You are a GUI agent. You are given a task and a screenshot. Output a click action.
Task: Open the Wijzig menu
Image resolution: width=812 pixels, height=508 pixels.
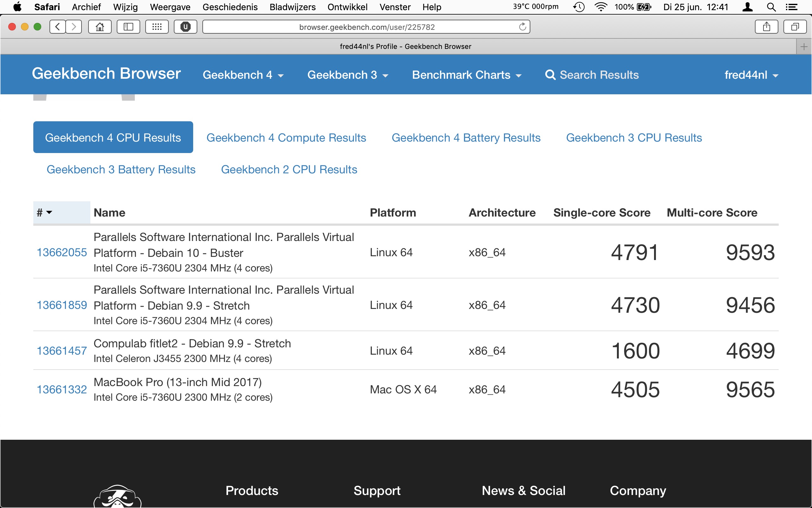point(126,7)
